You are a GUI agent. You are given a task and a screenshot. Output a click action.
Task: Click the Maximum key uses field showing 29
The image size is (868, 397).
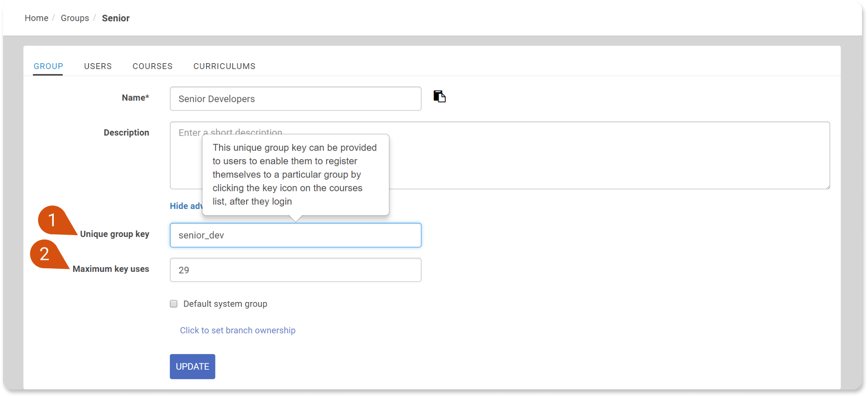(295, 270)
